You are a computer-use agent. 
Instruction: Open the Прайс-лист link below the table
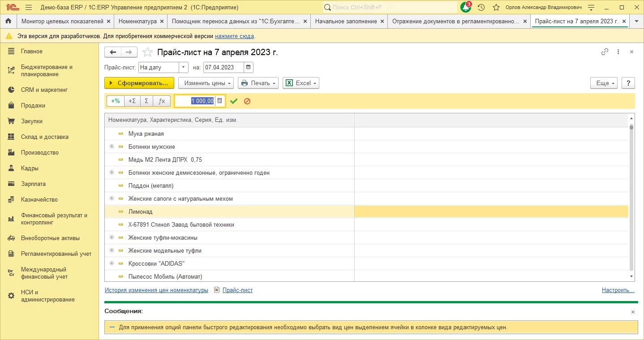(x=237, y=290)
